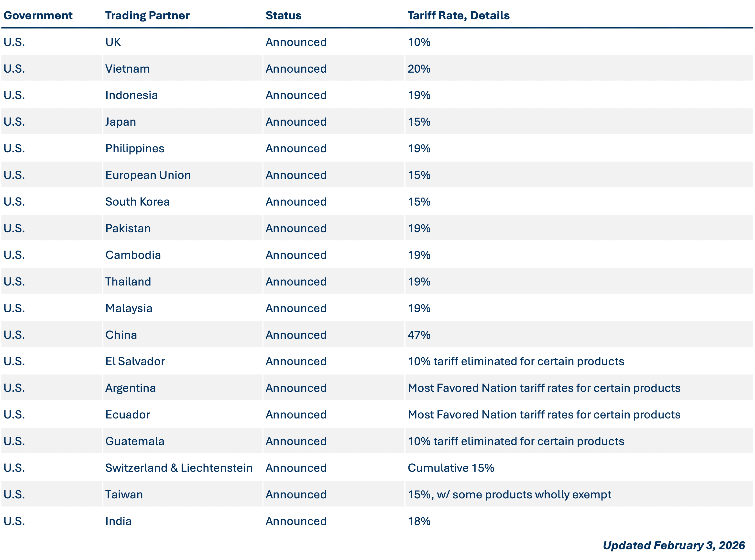
Task: Click the Philippines trading partner cell
Action: pyautogui.click(x=134, y=148)
